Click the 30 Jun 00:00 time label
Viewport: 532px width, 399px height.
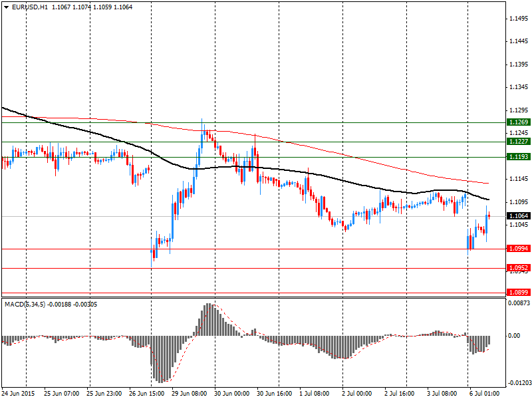(232, 394)
